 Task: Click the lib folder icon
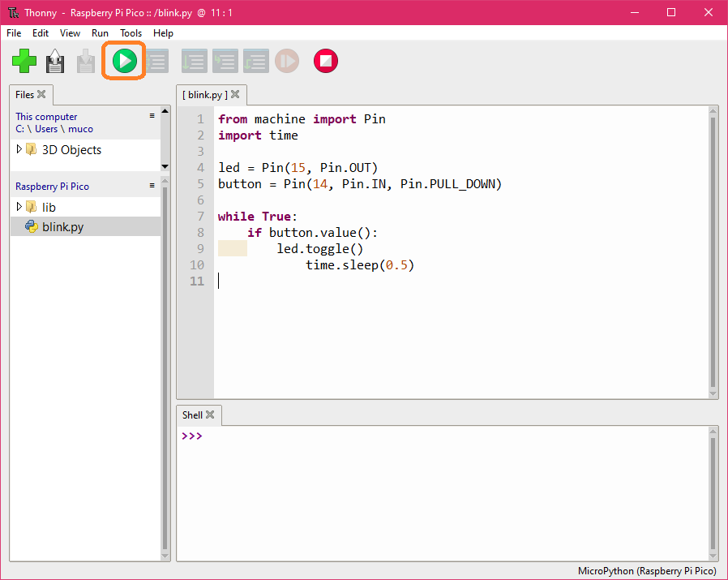(31, 206)
